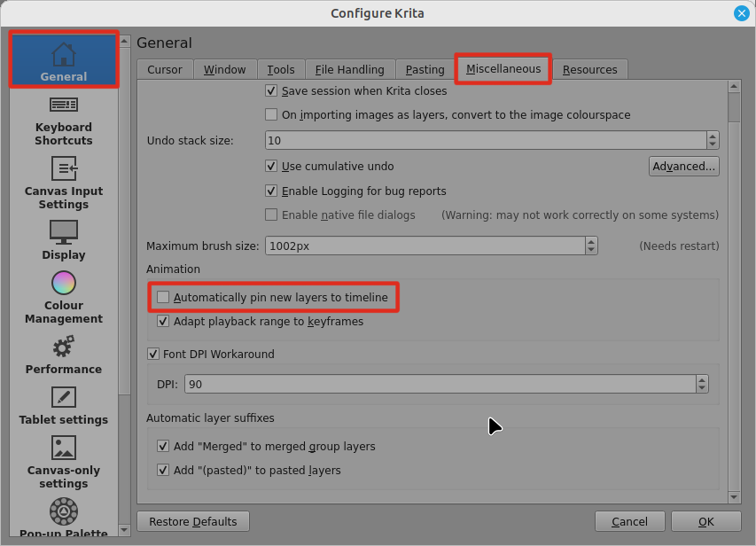Decrease Maximum brush size with down arrow
Viewport: 756px width, 546px height.
(x=591, y=250)
